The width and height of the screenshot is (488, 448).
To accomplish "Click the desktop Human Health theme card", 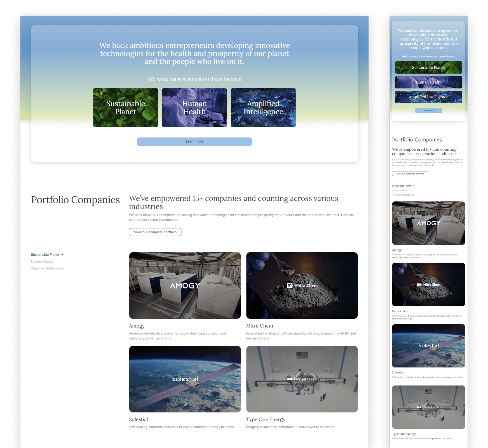I will [x=194, y=108].
